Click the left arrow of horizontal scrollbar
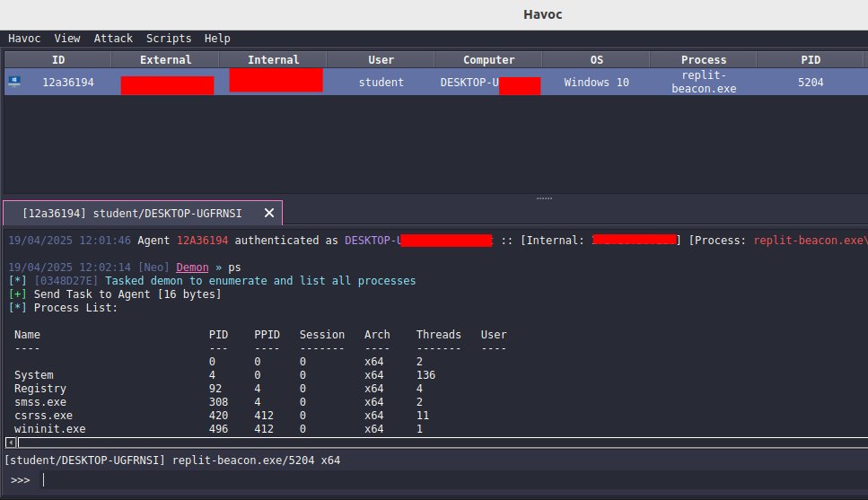Viewport: 868px width, 500px height. [x=11, y=443]
